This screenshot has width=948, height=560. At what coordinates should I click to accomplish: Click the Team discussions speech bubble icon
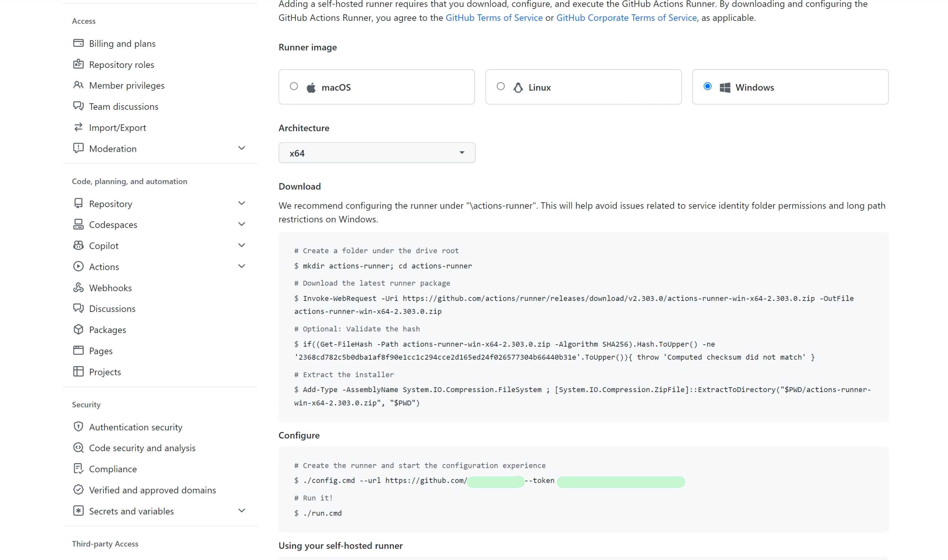[x=78, y=106]
